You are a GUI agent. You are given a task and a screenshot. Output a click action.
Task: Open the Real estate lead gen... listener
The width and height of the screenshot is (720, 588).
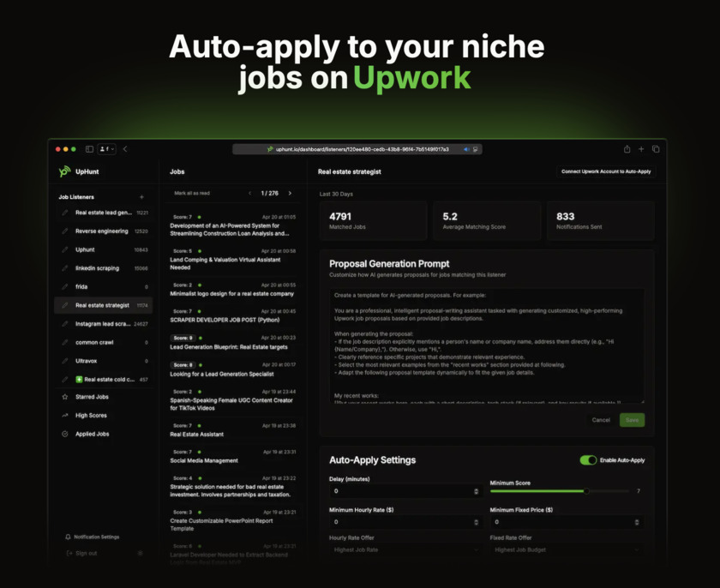[x=104, y=213]
